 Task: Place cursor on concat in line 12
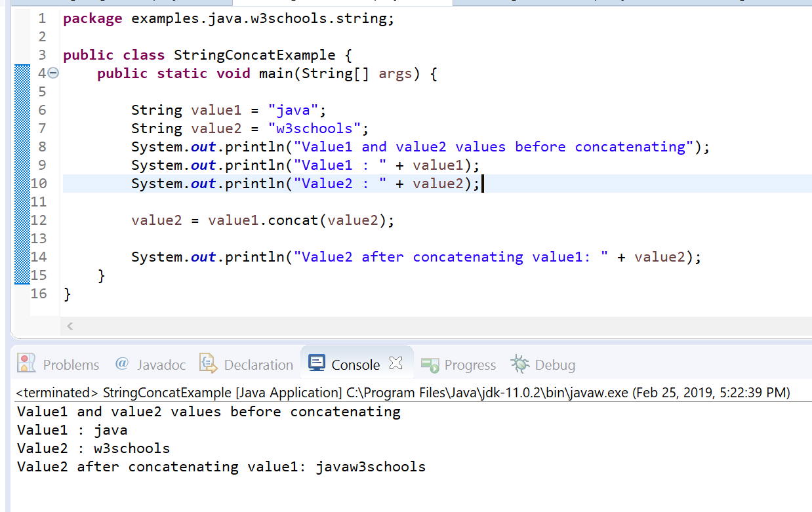tap(293, 220)
